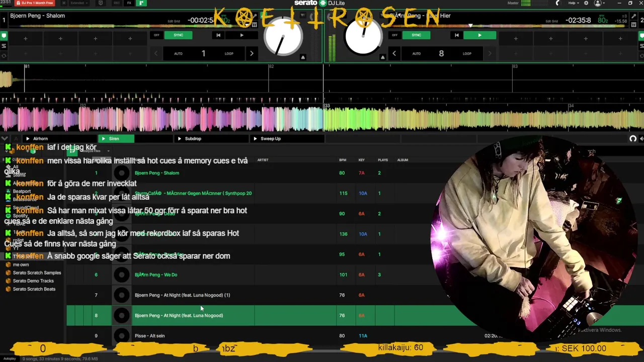Toggle the REC recording panel
The height and width of the screenshot is (362, 644).
tap(117, 3)
